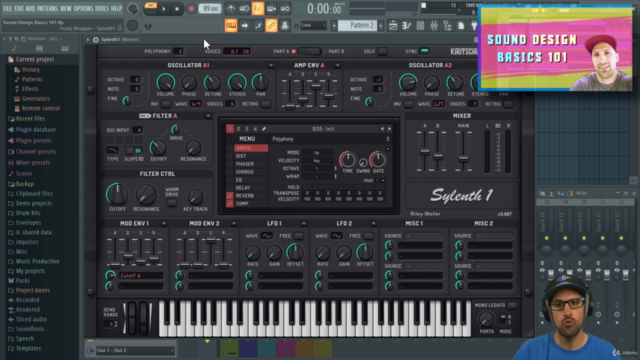The width and height of the screenshot is (640, 360).
Task: Toggle the highlighted countdown-before-recording icon
Action: point(258,9)
